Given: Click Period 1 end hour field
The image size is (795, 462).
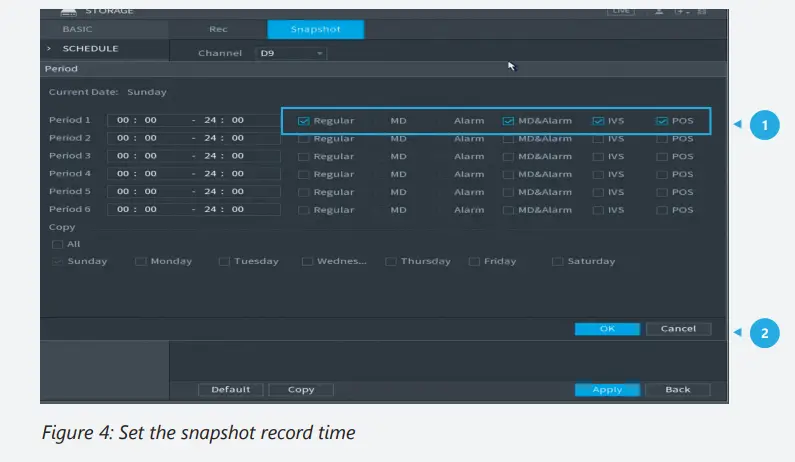Looking at the screenshot, I should click(210, 120).
